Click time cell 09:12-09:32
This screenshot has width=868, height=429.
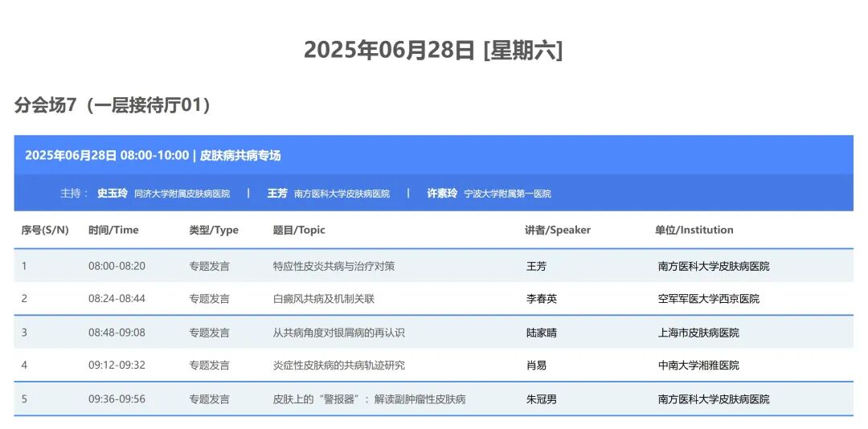117,366
